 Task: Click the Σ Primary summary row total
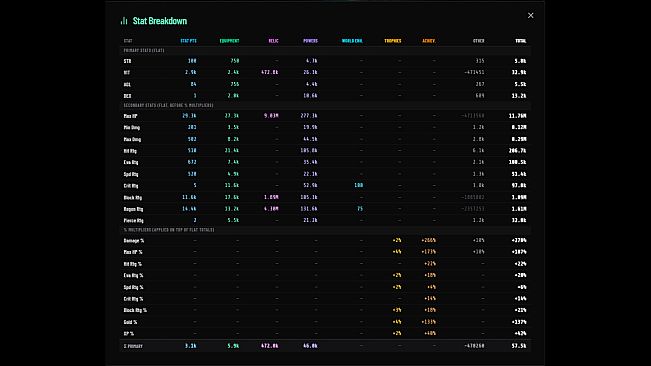519,346
